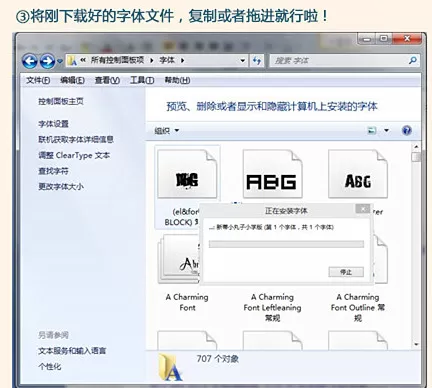Close the 正在安装字体 dialog
The width and height of the screenshot is (432, 388).
pyautogui.click(x=363, y=209)
